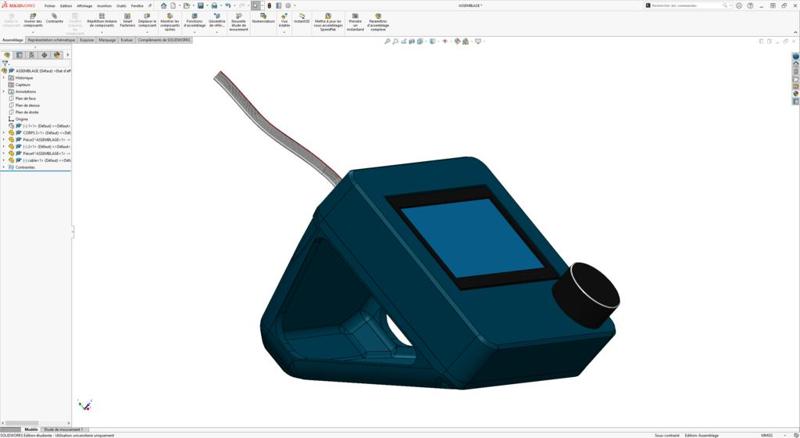
Task: Click the Hide/Show items glasses icon
Action: (x=445, y=41)
